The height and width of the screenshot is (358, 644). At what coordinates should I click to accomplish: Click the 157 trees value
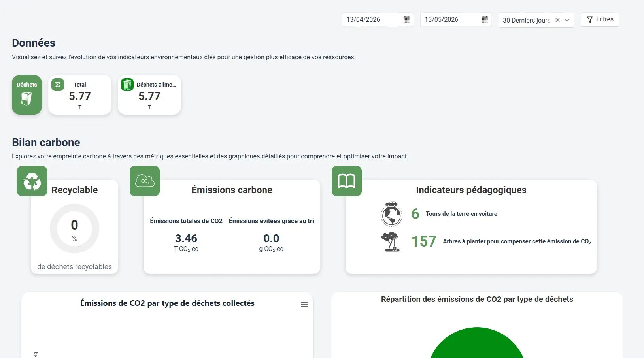(424, 241)
